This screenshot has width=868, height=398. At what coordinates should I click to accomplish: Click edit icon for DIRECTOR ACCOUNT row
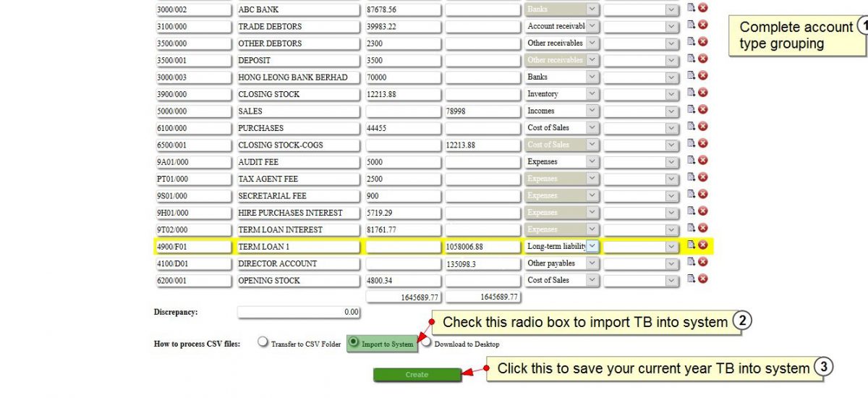[x=691, y=263]
